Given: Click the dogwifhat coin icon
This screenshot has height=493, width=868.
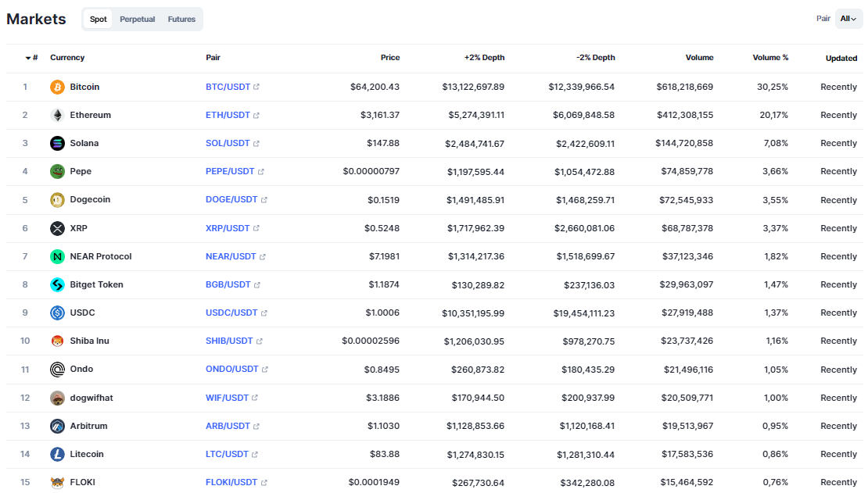Looking at the screenshot, I should 57,398.
